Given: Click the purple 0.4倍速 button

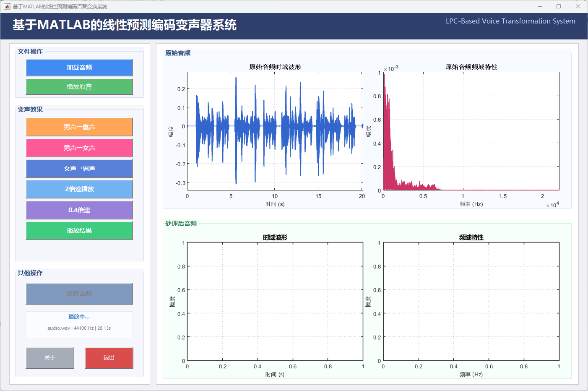Looking at the screenshot, I should pos(79,210).
